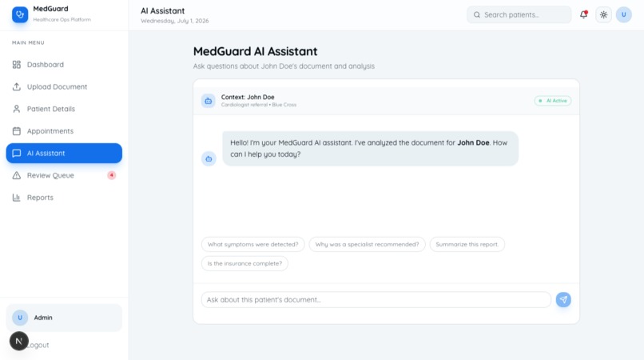Open Reports in the main menu
The width and height of the screenshot is (644, 360).
tap(64, 198)
